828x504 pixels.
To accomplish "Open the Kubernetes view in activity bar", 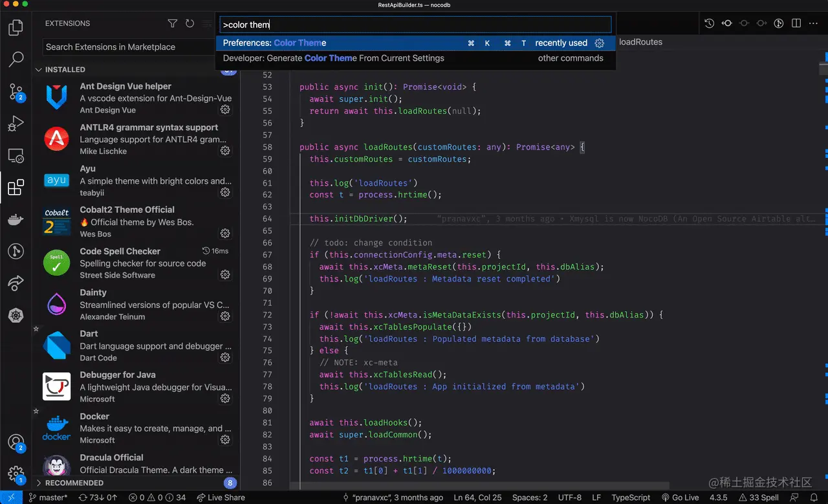I will pyautogui.click(x=16, y=315).
